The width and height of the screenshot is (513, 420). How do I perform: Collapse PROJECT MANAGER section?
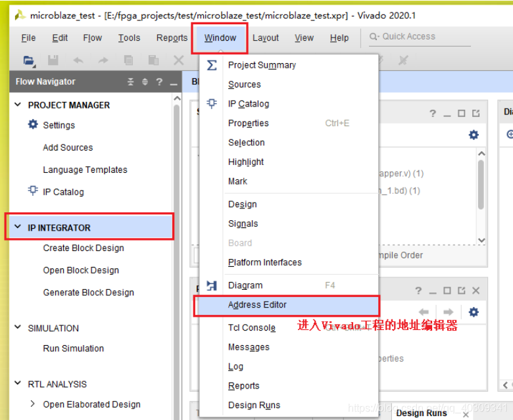(x=18, y=105)
